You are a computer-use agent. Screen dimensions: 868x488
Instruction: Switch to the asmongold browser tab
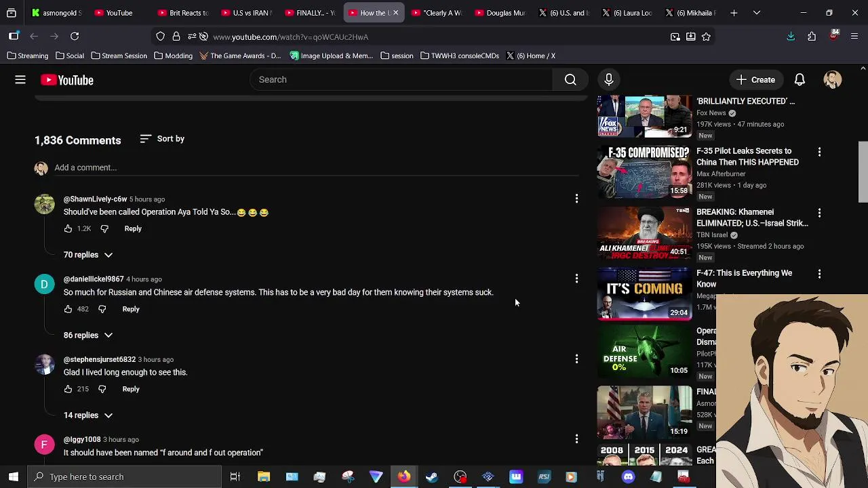pos(57,13)
